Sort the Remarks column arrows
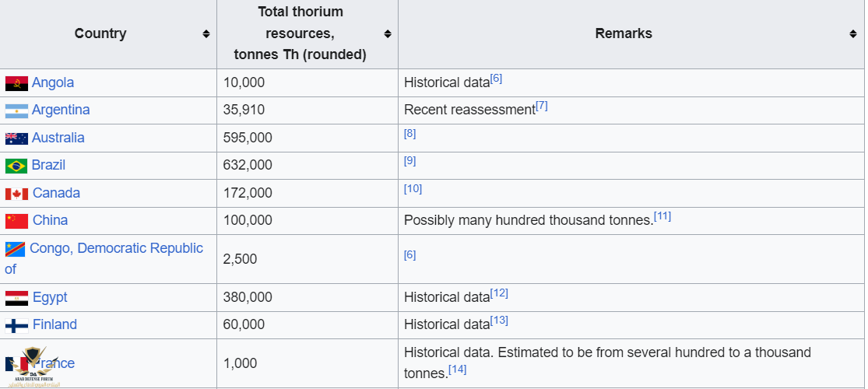The height and width of the screenshot is (389, 868). (853, 34)
